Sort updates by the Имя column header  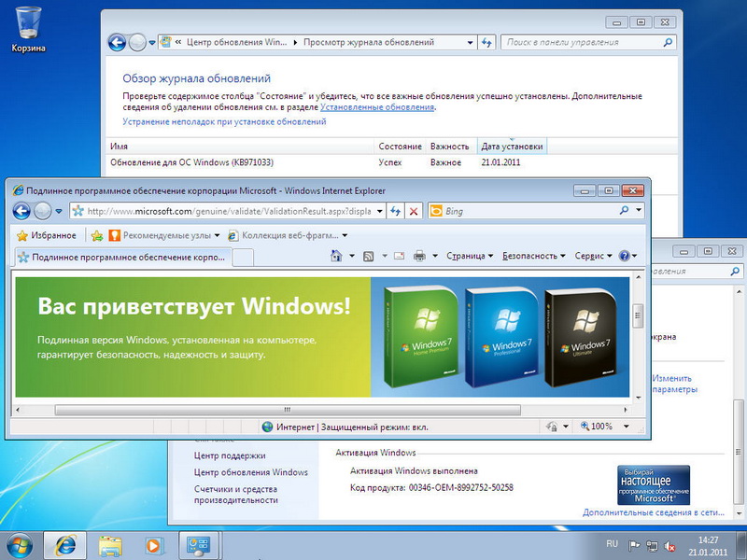tap(240, 147)
